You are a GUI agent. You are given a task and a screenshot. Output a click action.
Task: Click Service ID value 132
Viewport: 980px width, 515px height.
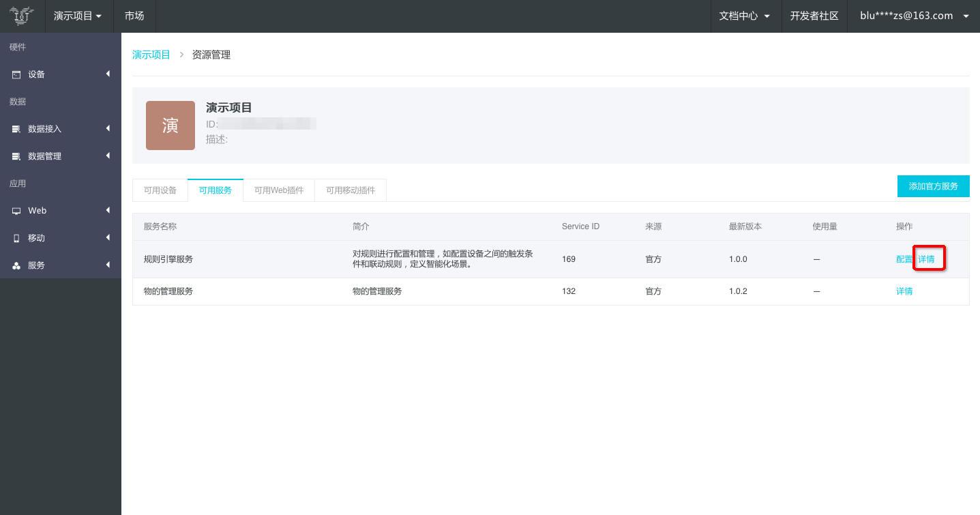pyautogui.click(x=569, y=291)
